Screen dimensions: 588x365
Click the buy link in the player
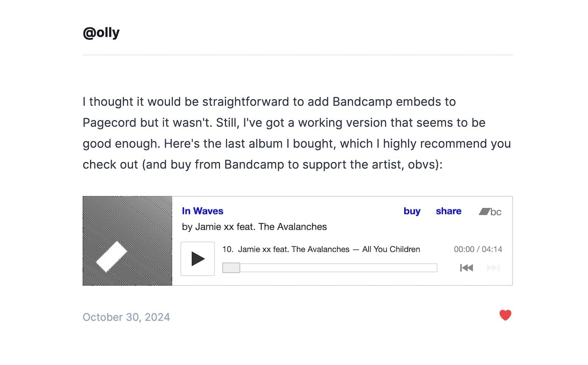coord(412,211)
